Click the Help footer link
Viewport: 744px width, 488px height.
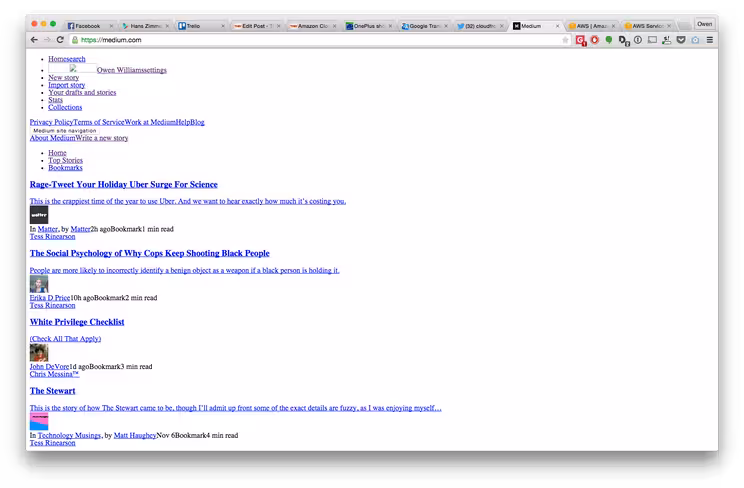(183, 122)
